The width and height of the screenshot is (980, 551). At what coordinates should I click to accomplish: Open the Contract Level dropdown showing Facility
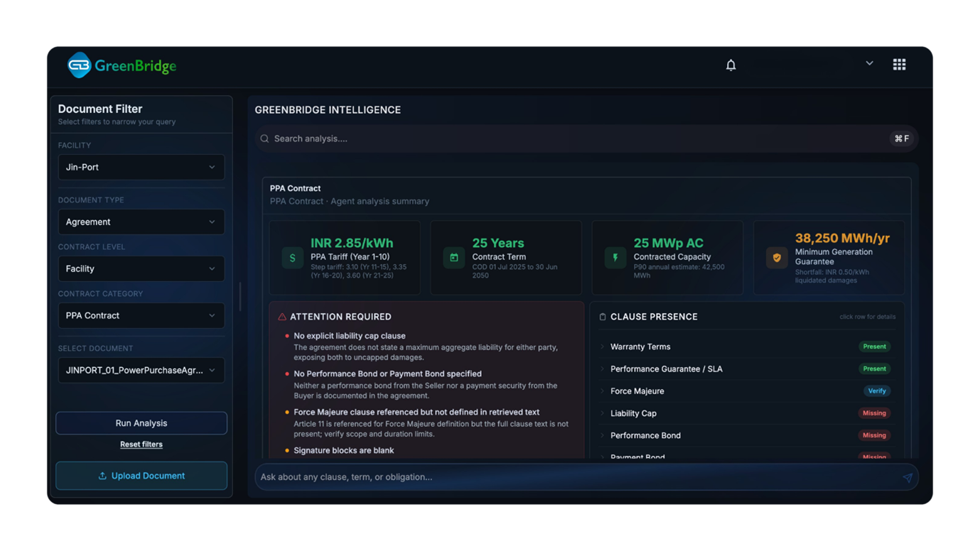pos(141,268)
